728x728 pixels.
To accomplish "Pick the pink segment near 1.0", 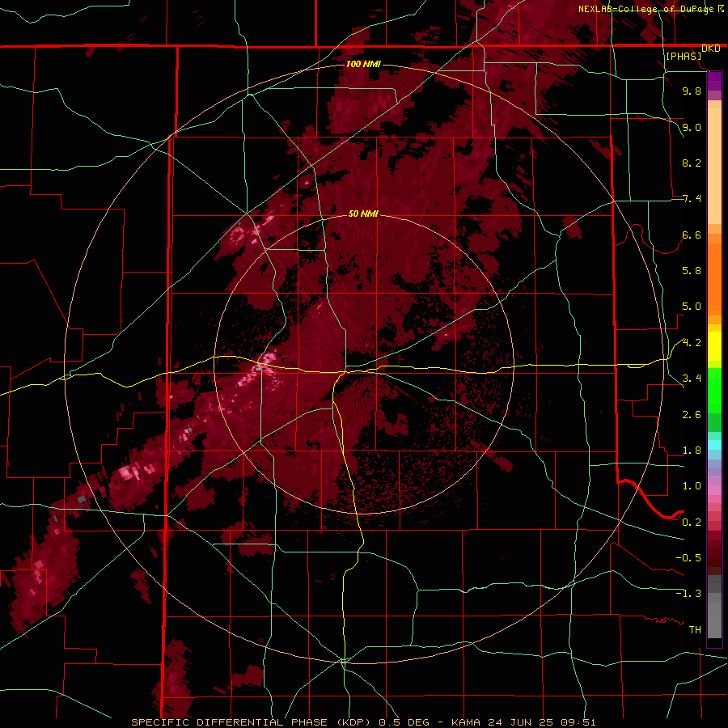I will (714, 490).
